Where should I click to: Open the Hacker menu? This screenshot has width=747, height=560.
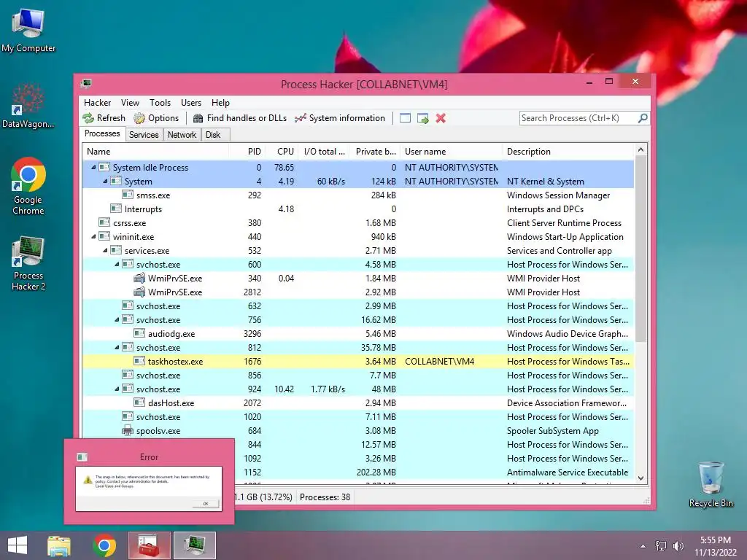click(97, 103)
